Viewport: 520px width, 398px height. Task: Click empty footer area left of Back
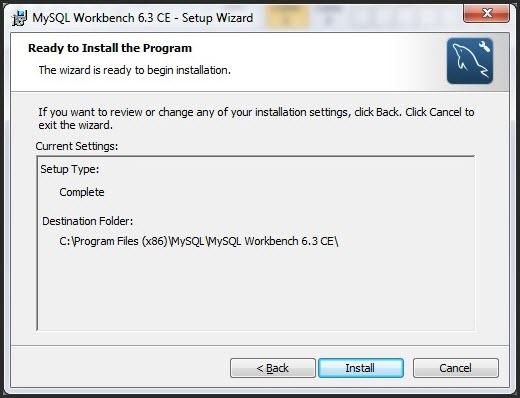coord(120,368)
